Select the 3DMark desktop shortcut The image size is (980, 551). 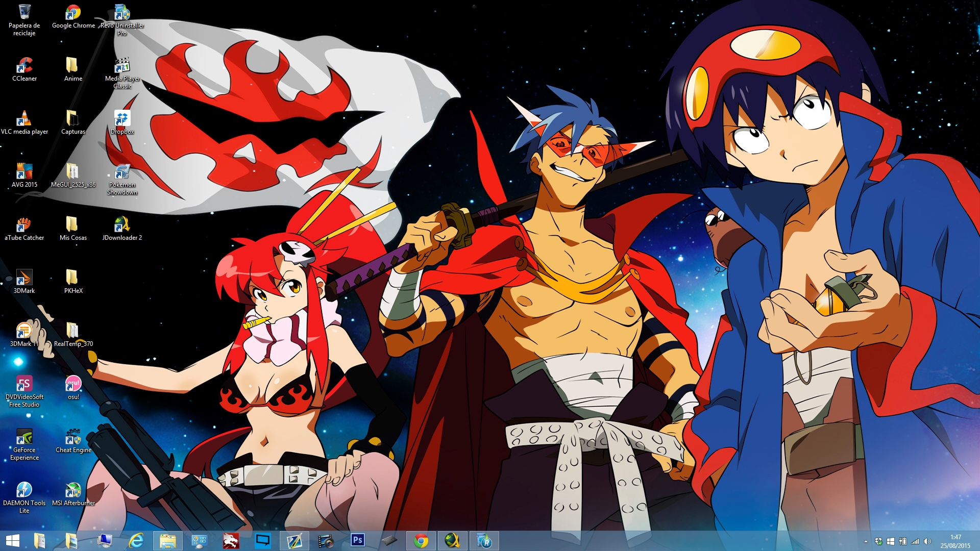(24, 282)
